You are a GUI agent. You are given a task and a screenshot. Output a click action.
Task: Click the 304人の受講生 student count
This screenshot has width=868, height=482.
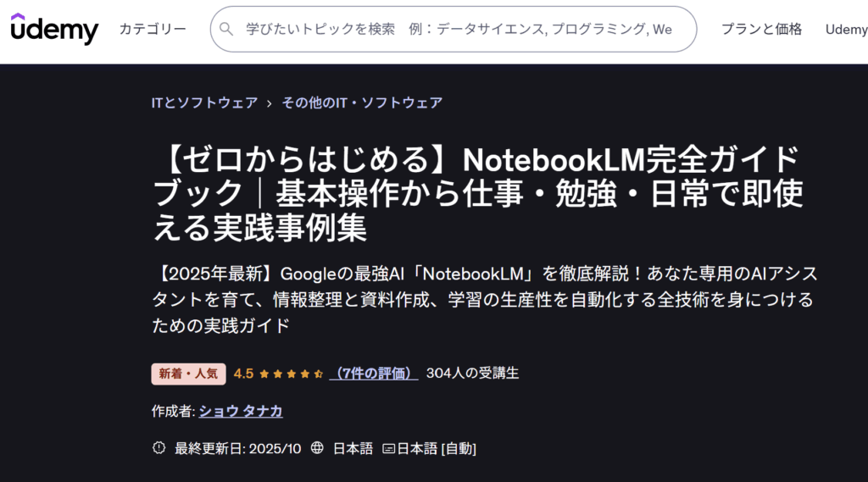pyautogui.click(x=473, y=374)
